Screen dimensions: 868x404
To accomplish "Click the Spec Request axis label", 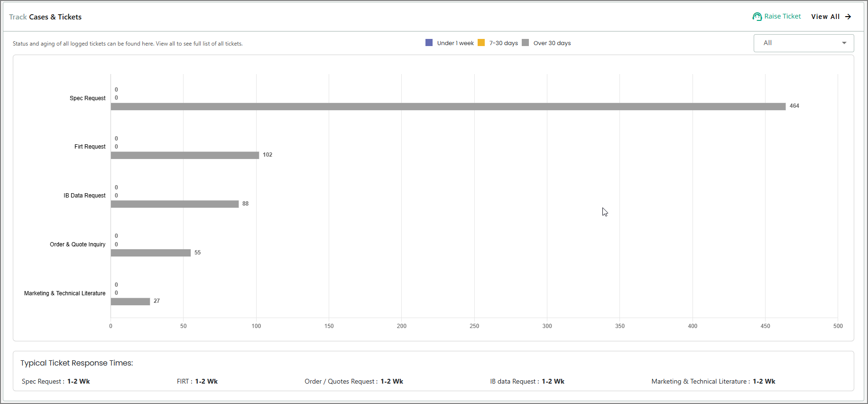I will click(x=87, y=98).
